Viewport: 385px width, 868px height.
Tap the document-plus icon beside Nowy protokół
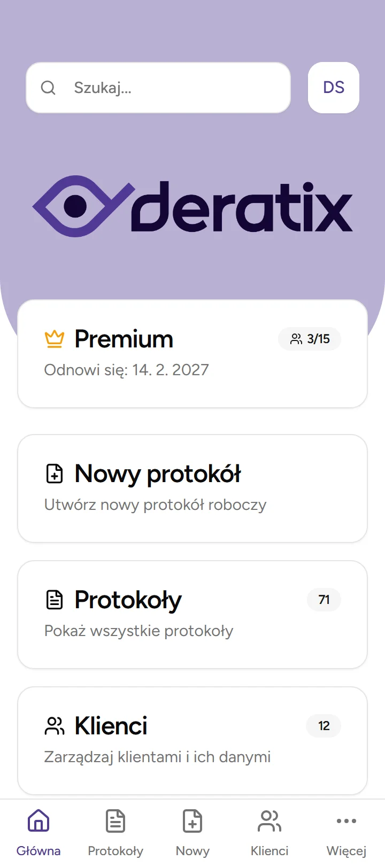(54, 474)
